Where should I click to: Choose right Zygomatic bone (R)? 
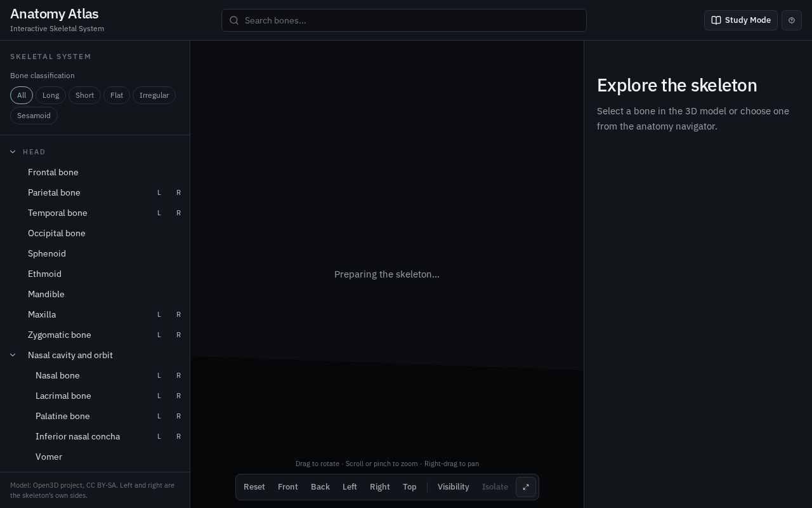178,335
